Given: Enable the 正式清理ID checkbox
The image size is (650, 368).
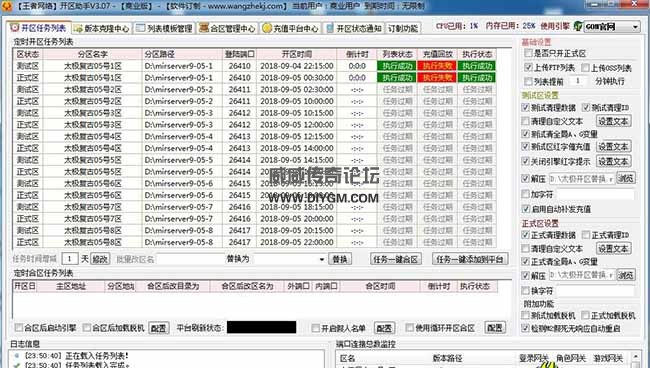Looking at the screenshot, I should (x=586, y=235).
